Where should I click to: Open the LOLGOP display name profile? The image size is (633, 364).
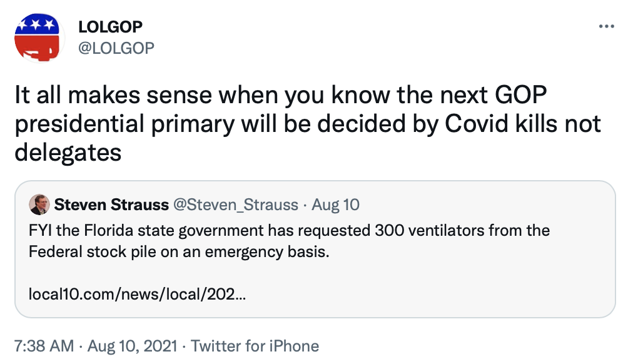pyautogui.click(x=110, y=27)
